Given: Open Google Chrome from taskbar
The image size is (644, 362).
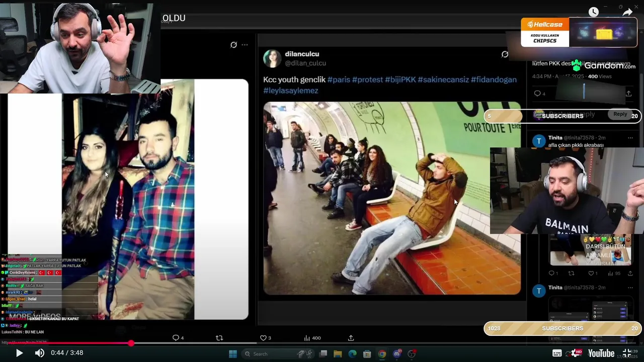Looking at the screenshot, I should click(x=382, y=353).
